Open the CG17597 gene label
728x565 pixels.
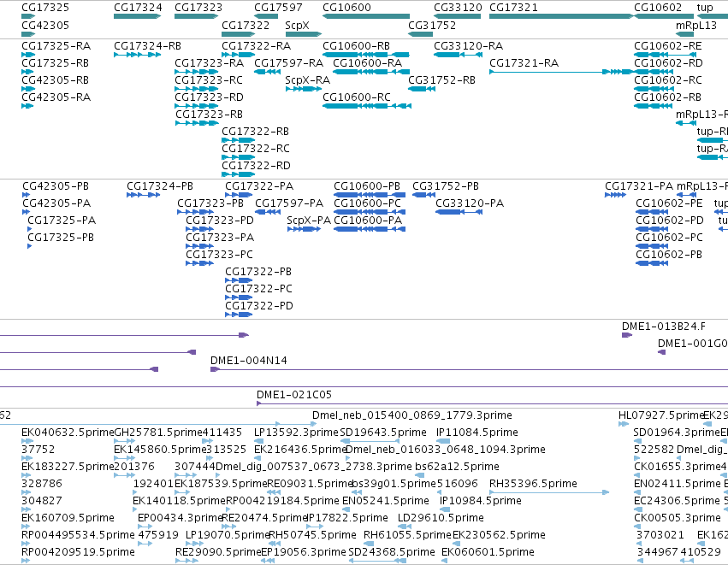coord(278,8)
